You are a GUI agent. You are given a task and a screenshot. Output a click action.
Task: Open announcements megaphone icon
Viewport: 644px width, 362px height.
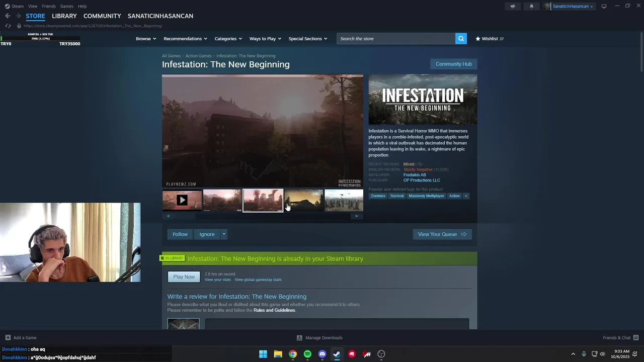[x=513, y=6]
